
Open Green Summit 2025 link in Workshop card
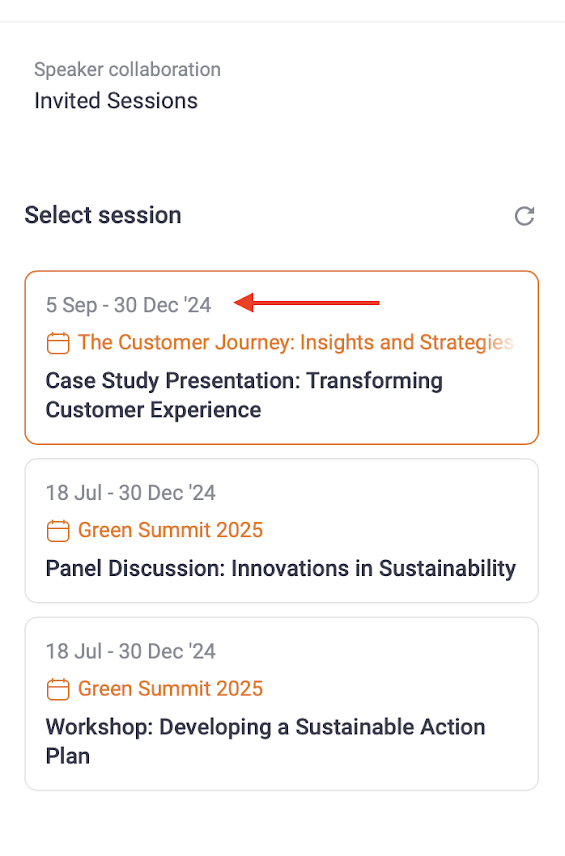click(x=170, y=688)
